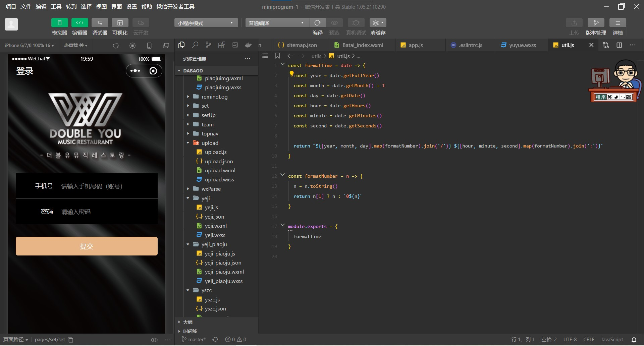644x346 pixels.
Task: Click the orange submit button
Action: coord(87,246)
